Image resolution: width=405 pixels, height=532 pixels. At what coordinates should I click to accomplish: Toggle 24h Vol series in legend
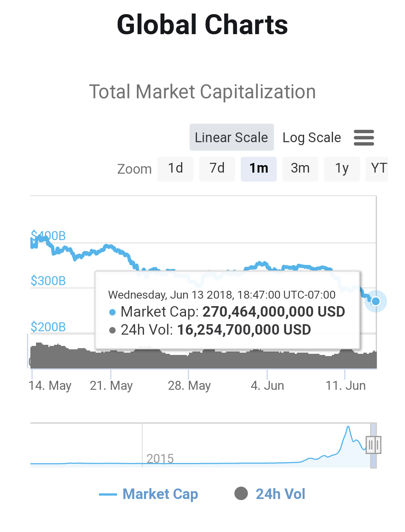[x=280, y=494]
